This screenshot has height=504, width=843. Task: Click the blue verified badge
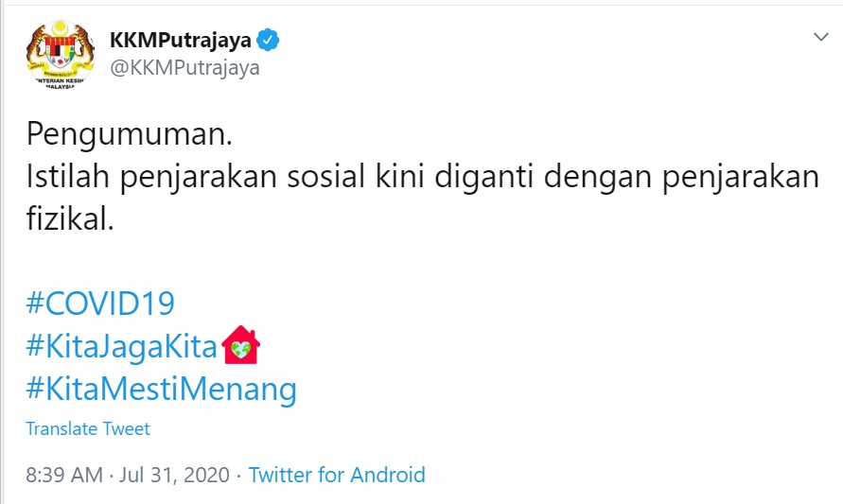270,40
